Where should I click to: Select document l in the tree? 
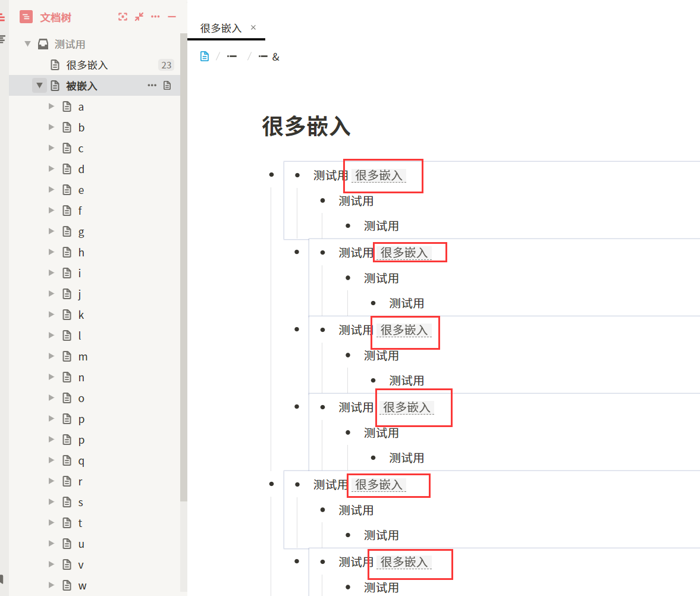[x=94, y=335]
